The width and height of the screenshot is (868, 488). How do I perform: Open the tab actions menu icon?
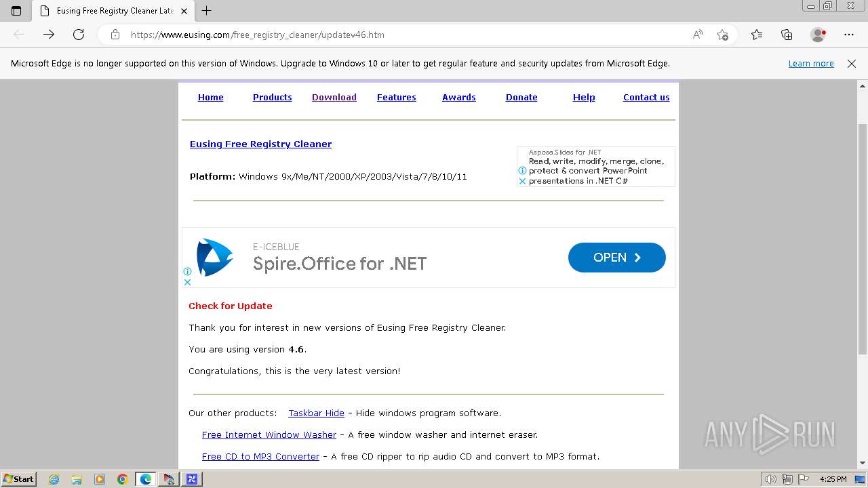(16, 11)
